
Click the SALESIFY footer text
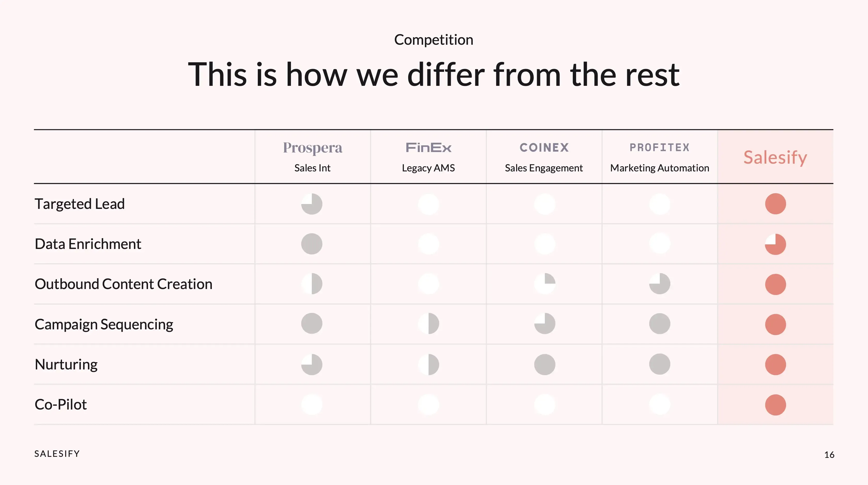[57, 454]
